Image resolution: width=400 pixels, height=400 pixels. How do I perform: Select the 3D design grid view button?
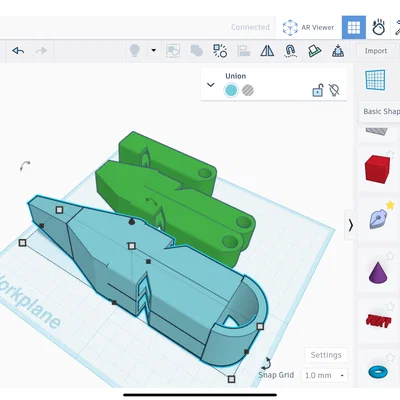point(354,27)
